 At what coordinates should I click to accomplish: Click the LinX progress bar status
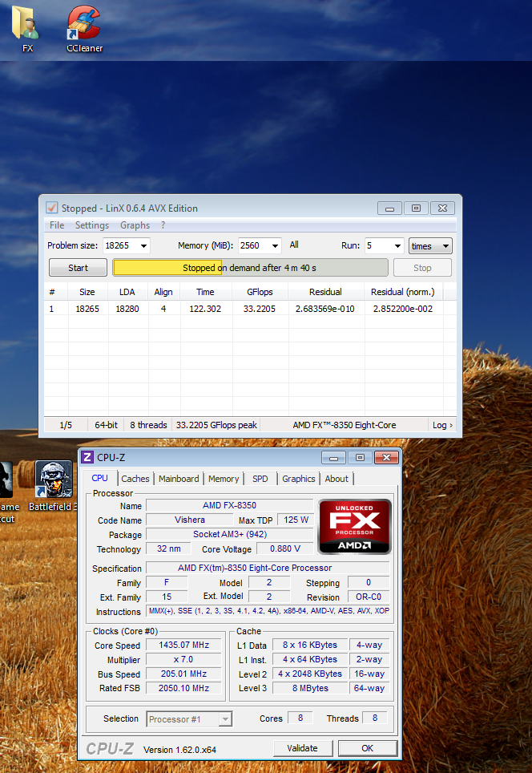[250, 268]
